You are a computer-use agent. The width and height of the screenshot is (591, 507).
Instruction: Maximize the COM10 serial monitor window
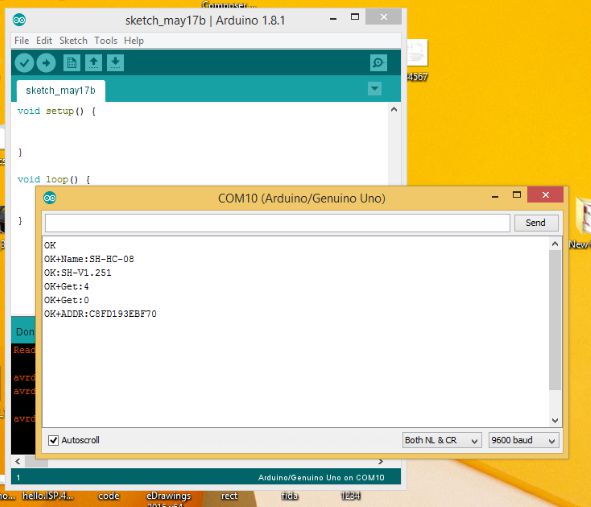coord(517,195)
